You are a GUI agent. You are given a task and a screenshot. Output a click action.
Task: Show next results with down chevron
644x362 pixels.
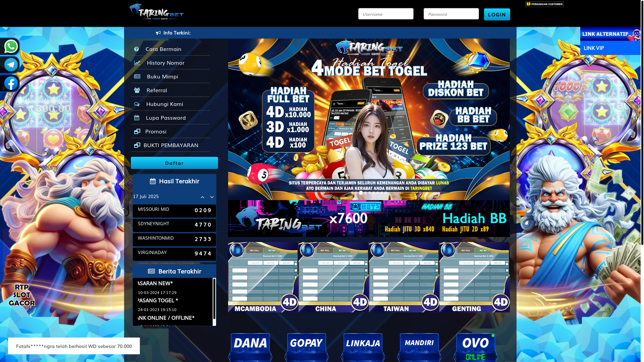click(212, 197)
